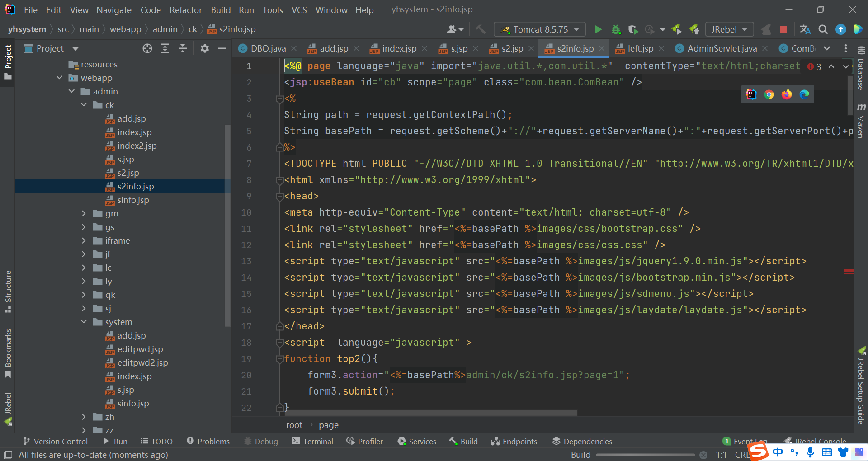This screenshot has height=461, width=868.
Task: Open the Database tool window
Action: click(861, 68)
